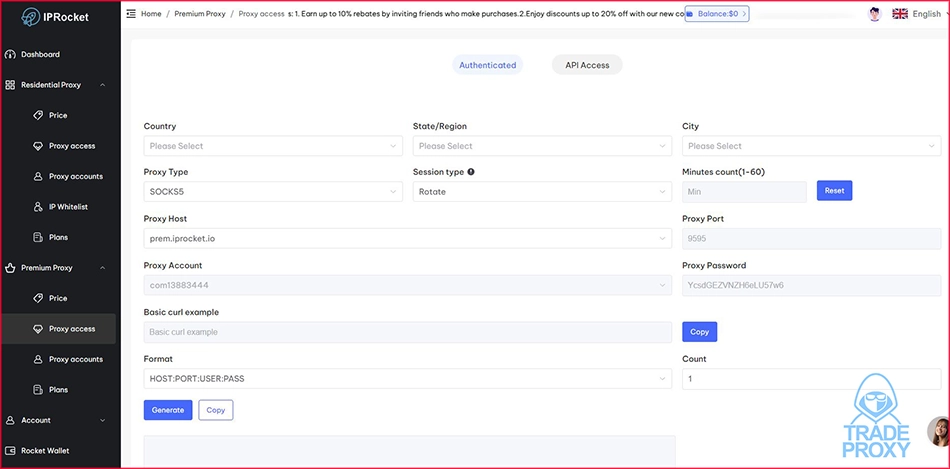950x469 pixels.
Task: Open Plans under Residential Proxy
Action: click(x=58, y=238)
